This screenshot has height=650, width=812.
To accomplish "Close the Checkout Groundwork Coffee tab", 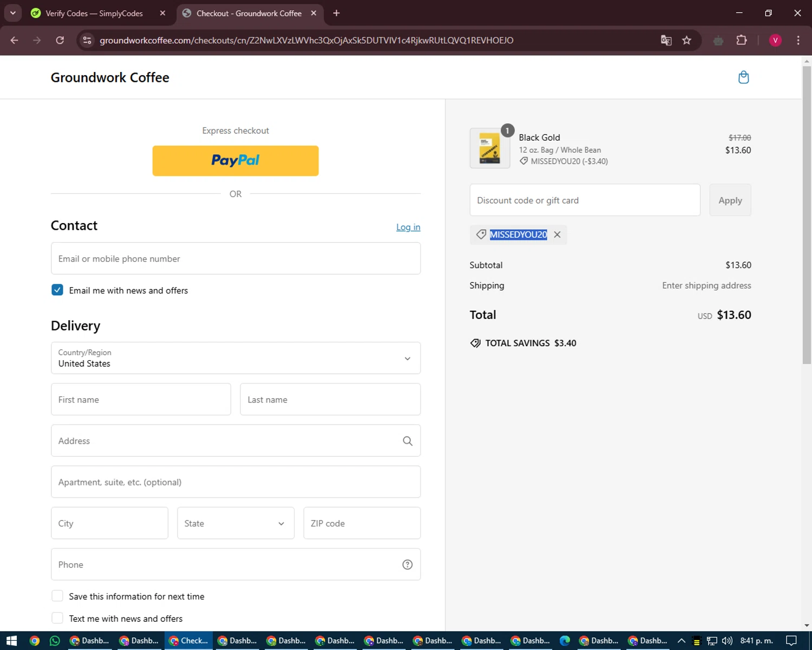I will [313, 13].
